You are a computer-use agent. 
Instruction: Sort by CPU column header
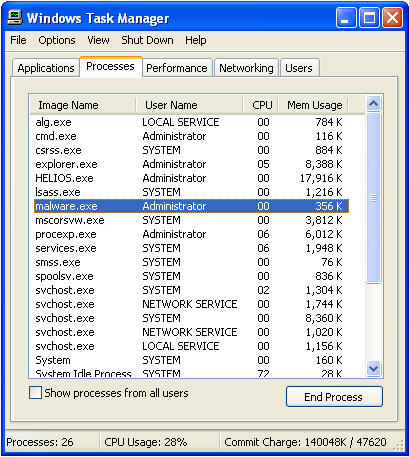[x=261, y=105]
